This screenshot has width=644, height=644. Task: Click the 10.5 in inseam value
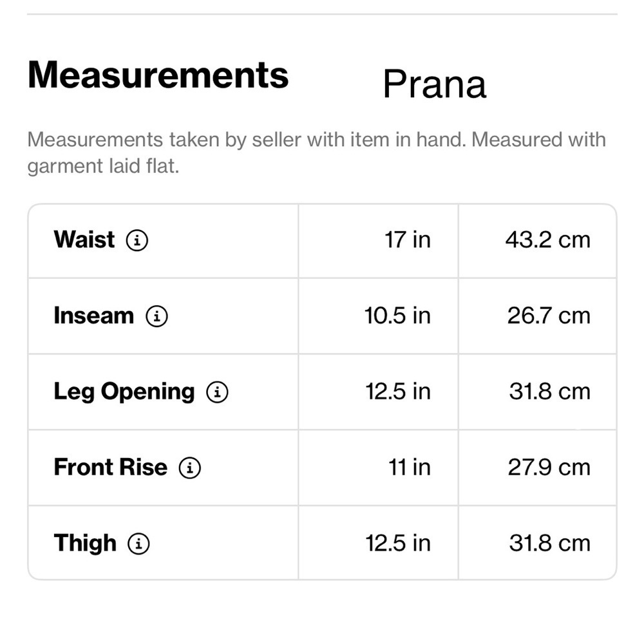click(397, 316)
